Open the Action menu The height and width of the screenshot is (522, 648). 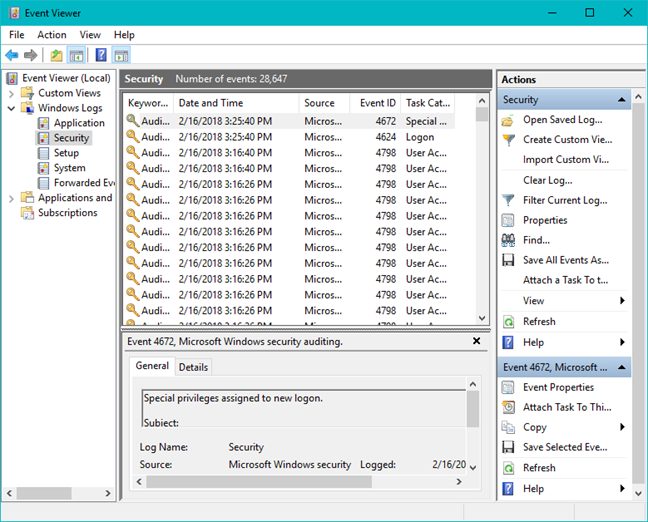[52, 35]
